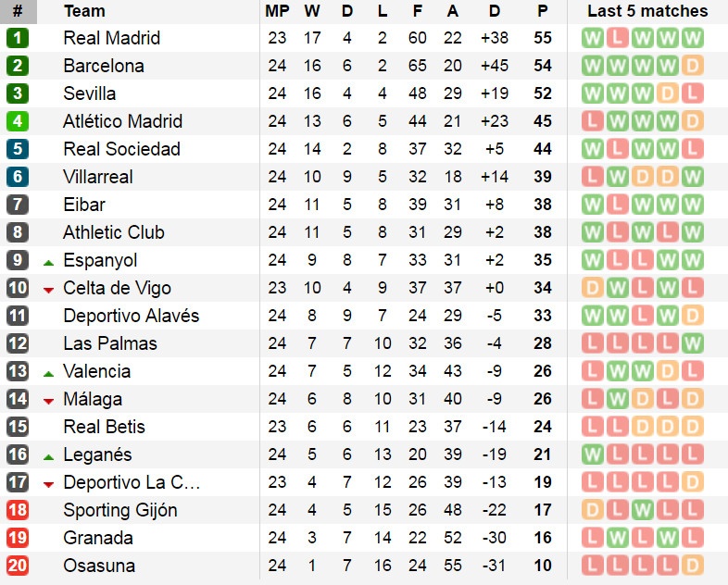Viewport: 728px width, 585px height.
Task: Click the red down arrow beside Málaga
Action: point(48,401)
